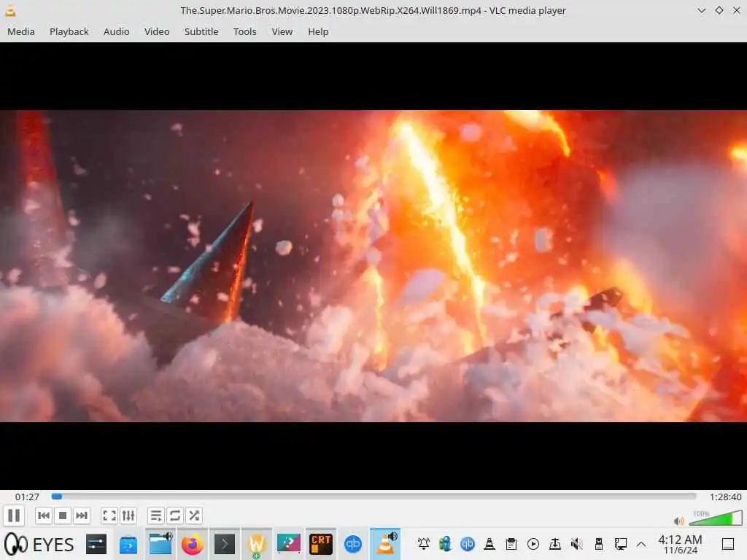Open the CRT app in taskbar

[x=321, y=544]
